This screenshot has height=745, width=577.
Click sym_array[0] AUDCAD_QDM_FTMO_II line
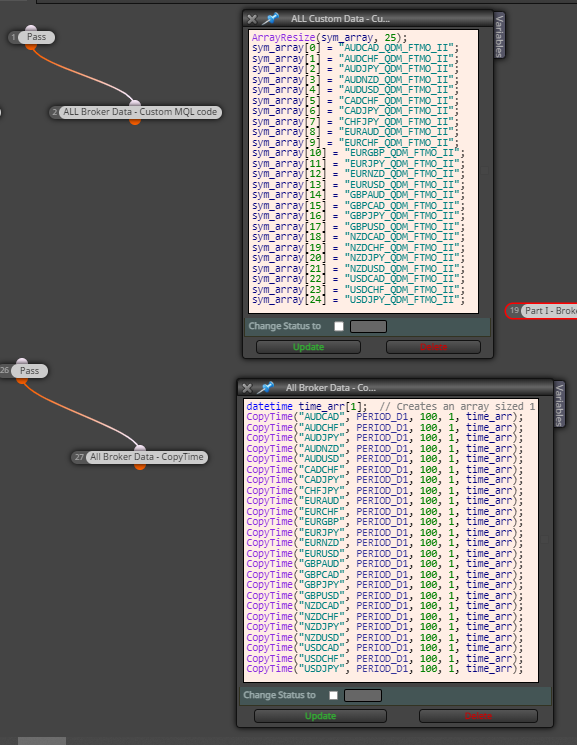[356, 48]
